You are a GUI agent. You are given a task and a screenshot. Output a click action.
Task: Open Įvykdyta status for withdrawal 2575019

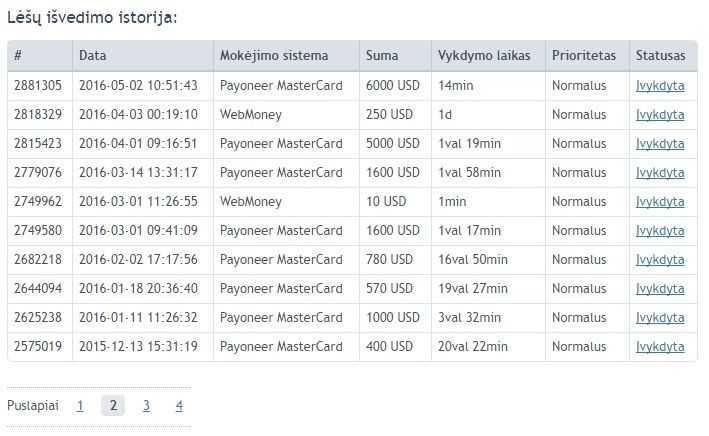pyautogui.click(x=660, y=346)
